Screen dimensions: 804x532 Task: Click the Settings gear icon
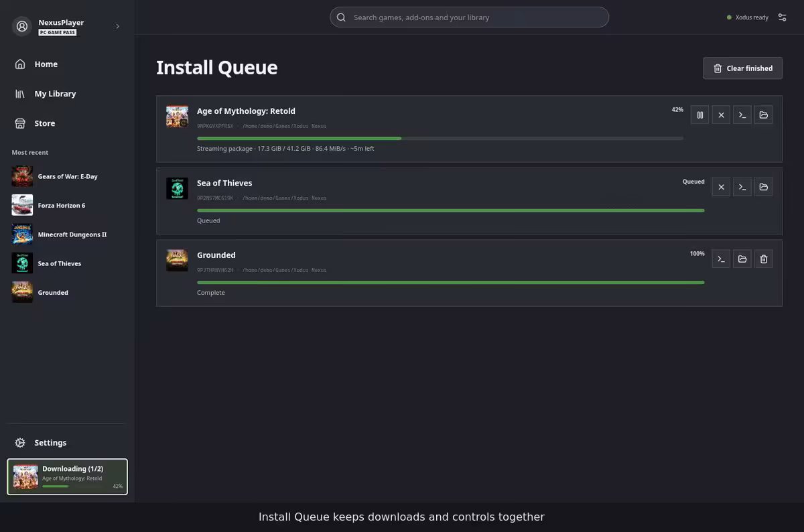[20, 443]
